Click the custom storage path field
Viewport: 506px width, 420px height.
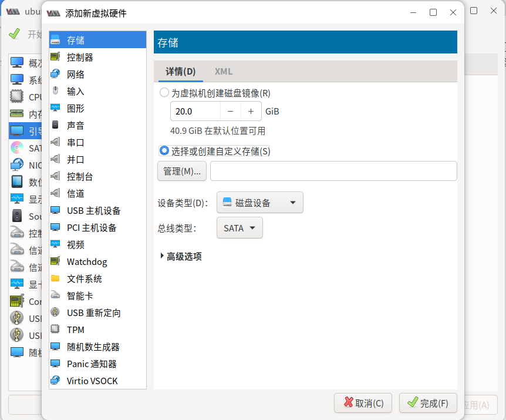(333, 170)
